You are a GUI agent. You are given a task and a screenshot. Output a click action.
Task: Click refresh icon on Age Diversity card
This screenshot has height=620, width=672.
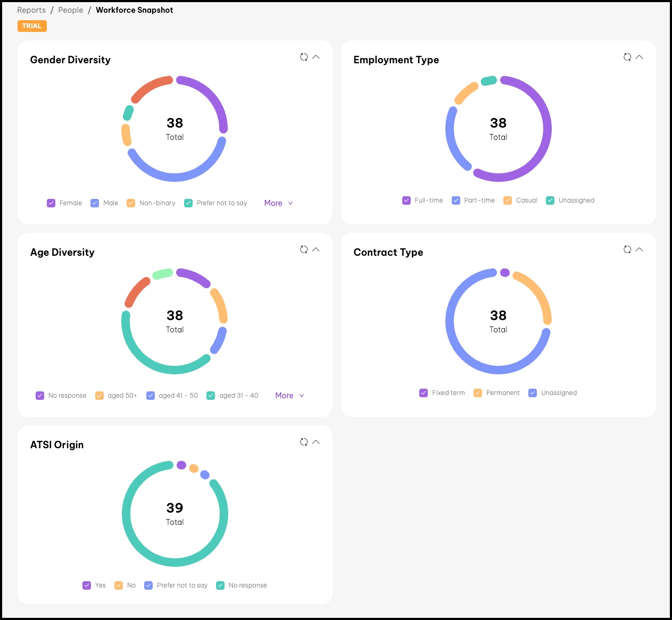[x=304, y=249]
